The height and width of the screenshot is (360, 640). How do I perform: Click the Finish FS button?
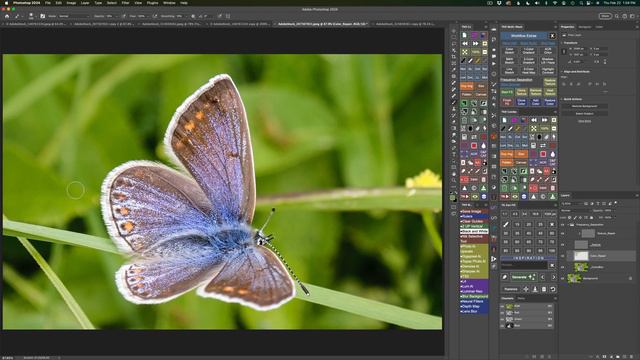pos(507,102)
